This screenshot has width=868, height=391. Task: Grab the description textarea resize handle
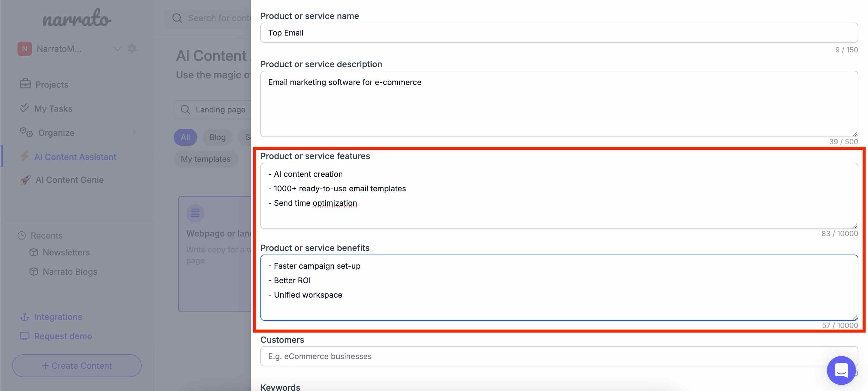[855, 134]
